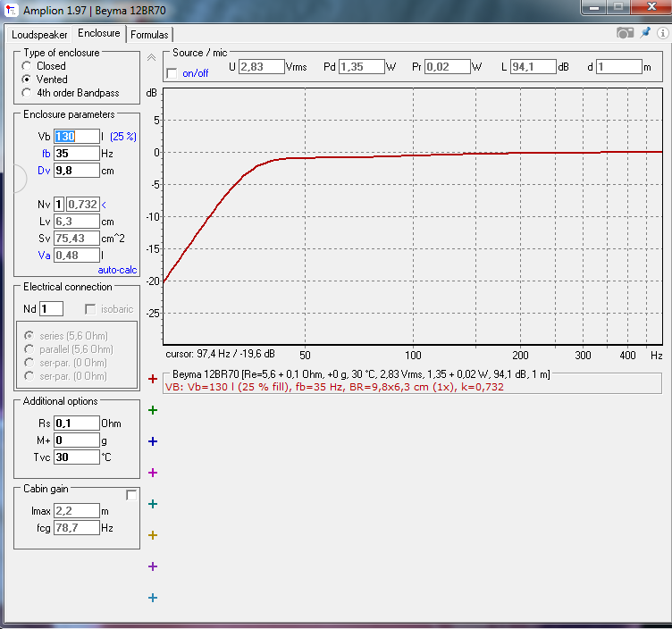This screenshot has height=629, width=672.
Task: Open the Formulas tab
Action: click(149, 35)
